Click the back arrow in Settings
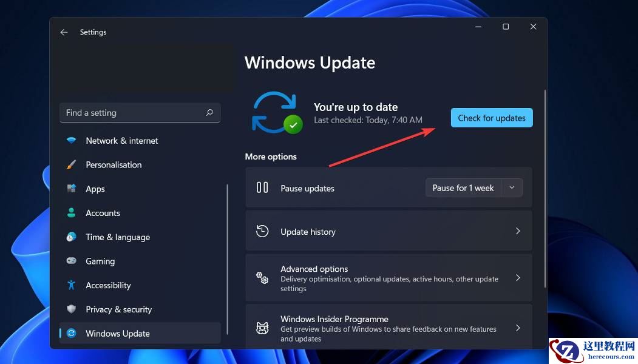 click(64, 32)
